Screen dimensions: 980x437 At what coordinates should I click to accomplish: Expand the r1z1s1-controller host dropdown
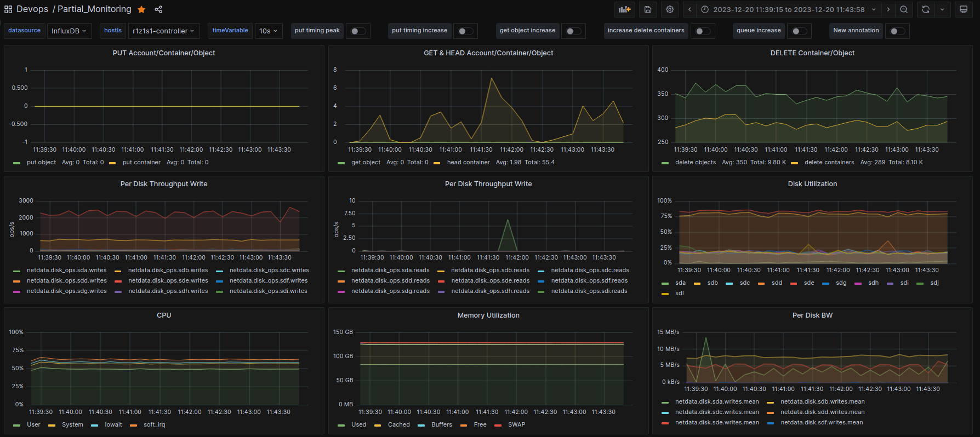(163, 31)
